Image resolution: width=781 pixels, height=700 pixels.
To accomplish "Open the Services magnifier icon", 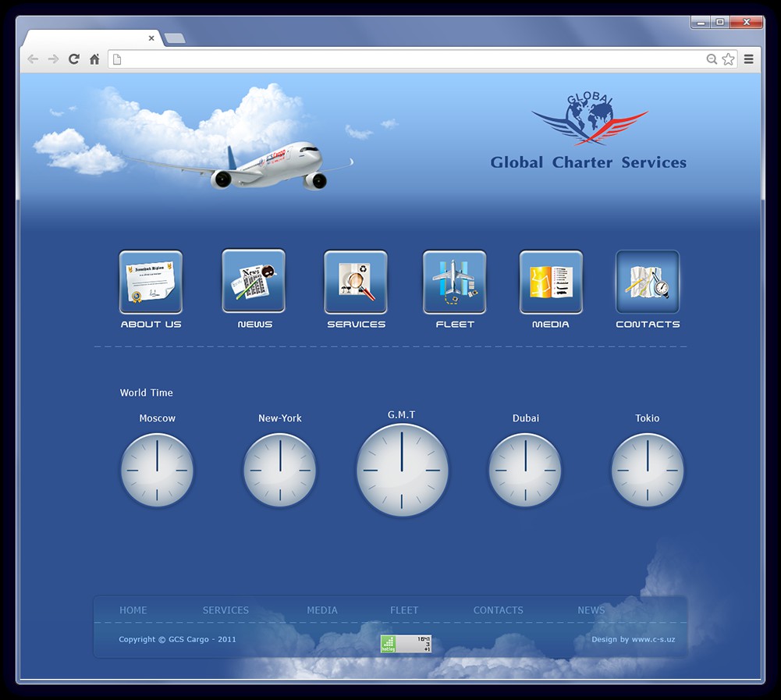I will pos(356,282).
